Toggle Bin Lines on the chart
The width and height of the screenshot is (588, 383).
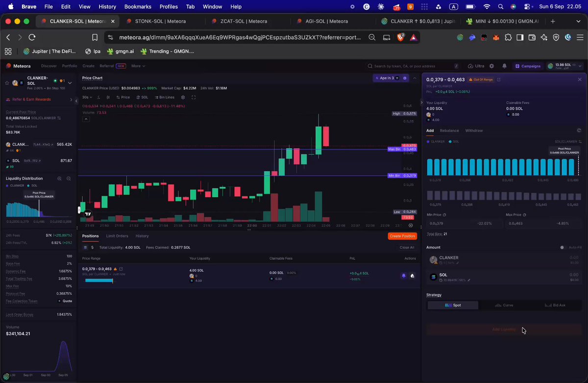[x=164, y=97]
